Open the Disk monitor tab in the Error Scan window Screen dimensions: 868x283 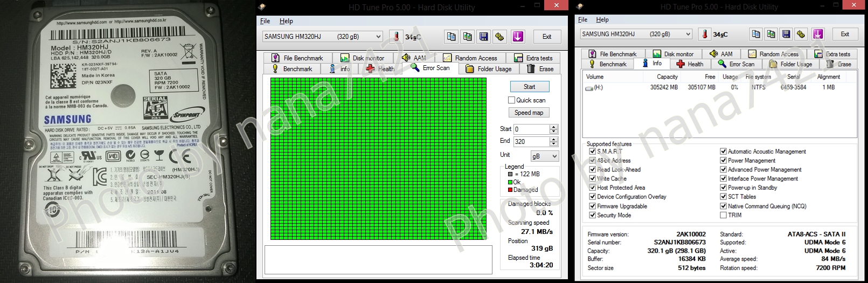(363, 58)
